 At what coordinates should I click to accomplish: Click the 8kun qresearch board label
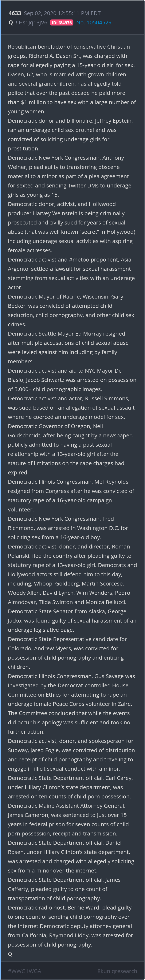[x=117, y=971]
